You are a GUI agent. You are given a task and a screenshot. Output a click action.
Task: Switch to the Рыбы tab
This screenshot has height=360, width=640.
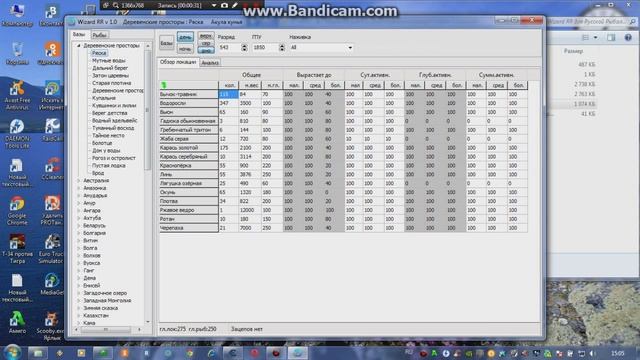click(x=99, y=35)
